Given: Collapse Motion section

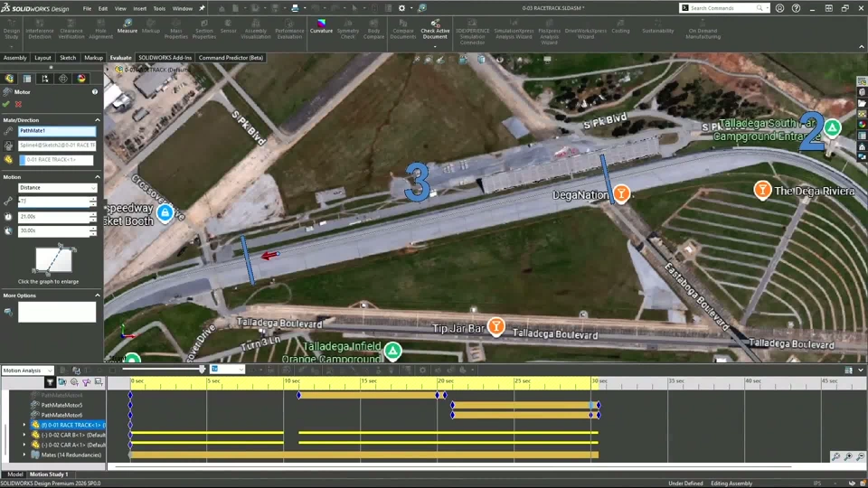Looking at the screenshot, I should tap(98, 177).
